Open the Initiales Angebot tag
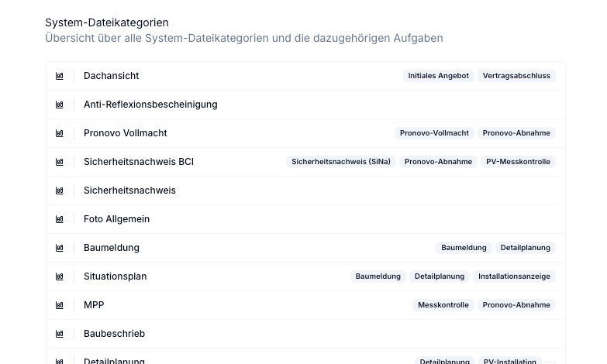Viewport: 607px width, 364px height. click(x=438, y=76)
